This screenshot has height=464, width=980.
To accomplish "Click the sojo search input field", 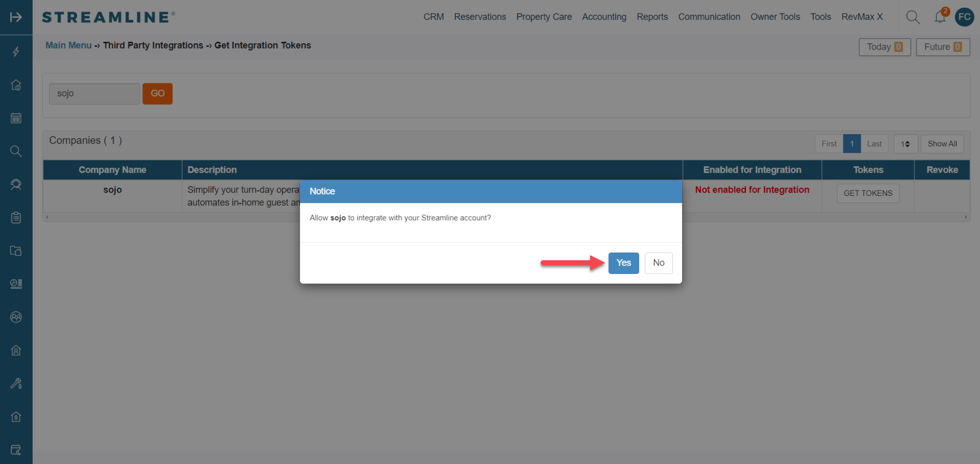I will [x=94, y=93].
